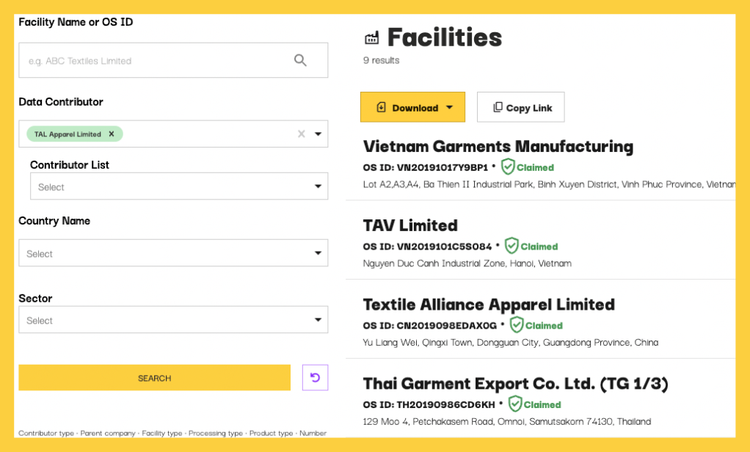Open the Sector dropdown
The width and height of the screenshot is (750, 452).
(x=173, y=321)
